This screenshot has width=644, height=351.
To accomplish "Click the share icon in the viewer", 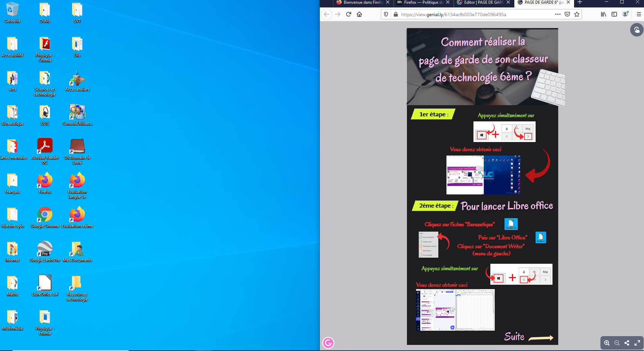I will point(627,343).
